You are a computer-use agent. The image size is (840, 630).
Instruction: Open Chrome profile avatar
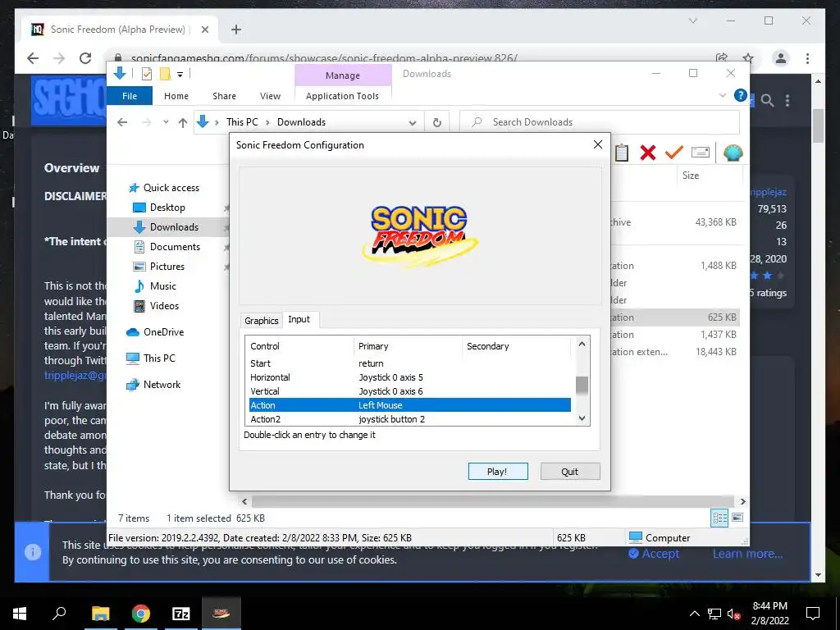[x=781, y=58]
